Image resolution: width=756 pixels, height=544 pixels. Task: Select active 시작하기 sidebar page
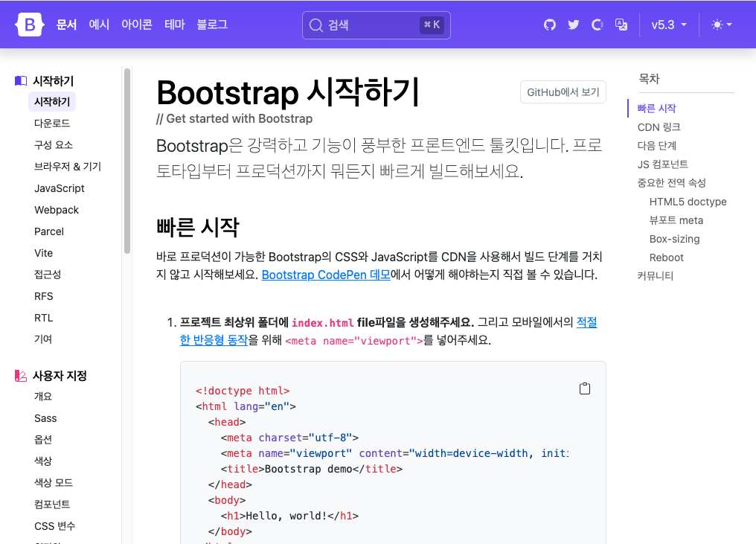pos(52,102)
